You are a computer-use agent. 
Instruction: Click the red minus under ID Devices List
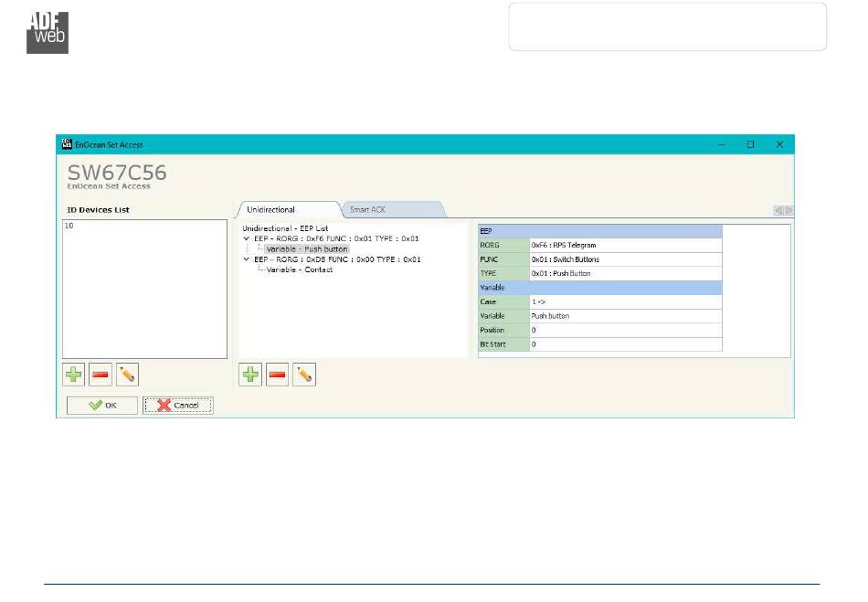[101, 375]
